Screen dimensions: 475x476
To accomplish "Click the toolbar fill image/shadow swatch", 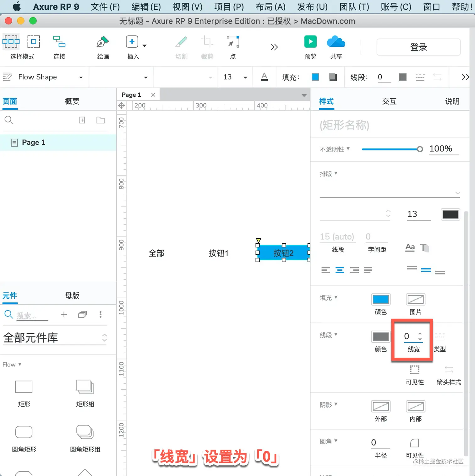I will [333, 77].
